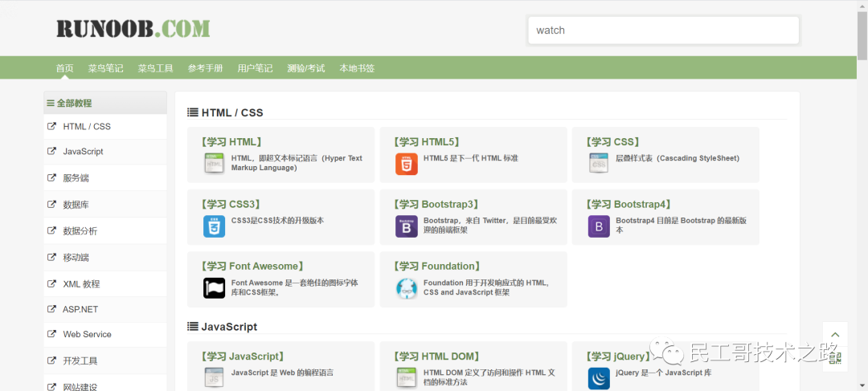
Task: Open the 【学习 CSS3】 tutorial link
Action: (x=231, y=204)
